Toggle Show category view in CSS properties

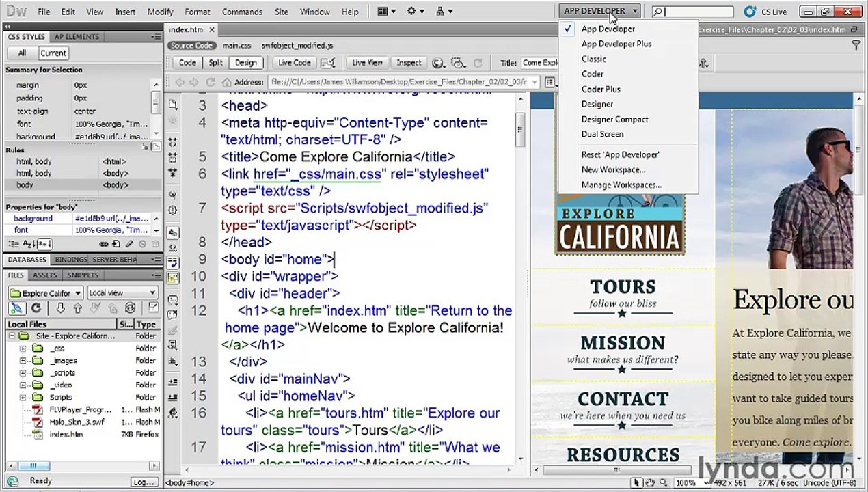tap(12, 244)
